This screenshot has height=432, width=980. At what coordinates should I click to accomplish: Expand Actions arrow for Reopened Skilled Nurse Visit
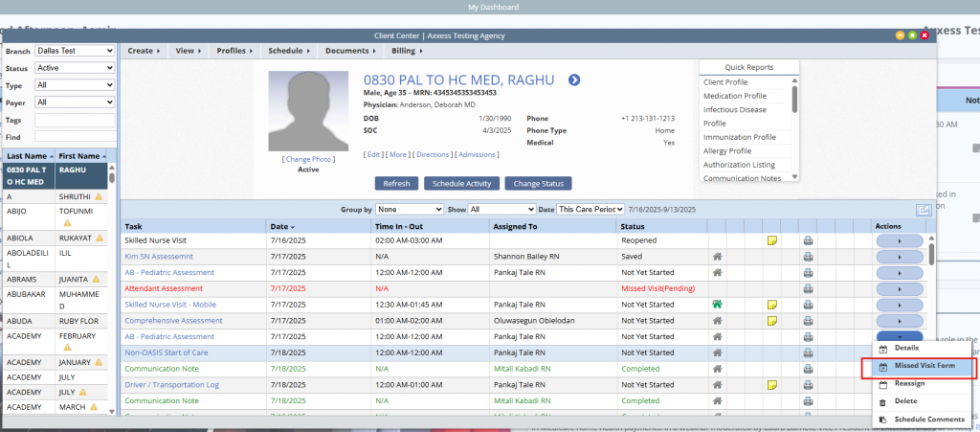point(900,241)
